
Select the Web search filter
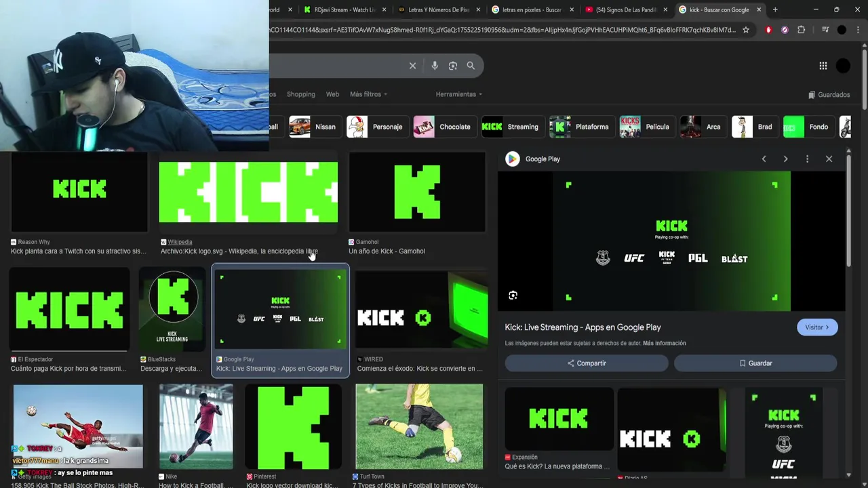(x=332, y=94)
